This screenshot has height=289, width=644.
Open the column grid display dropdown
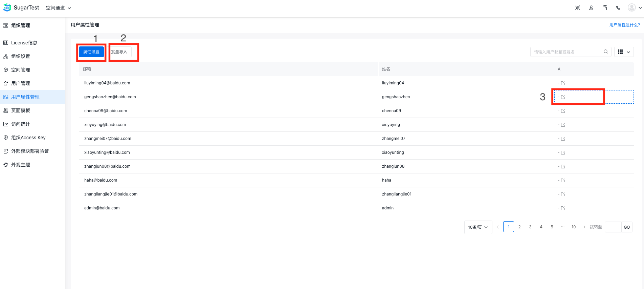click(624, 52)
